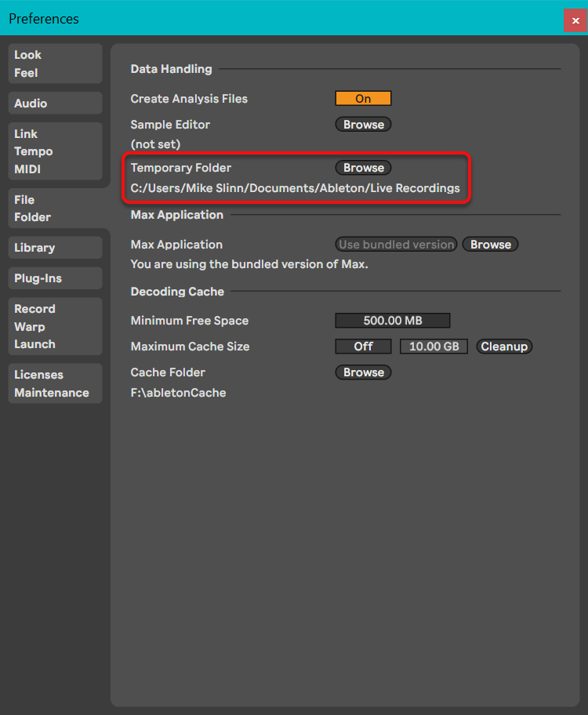Switch to the Audio preferences tab
588x715 pixels.
(55, 103)
